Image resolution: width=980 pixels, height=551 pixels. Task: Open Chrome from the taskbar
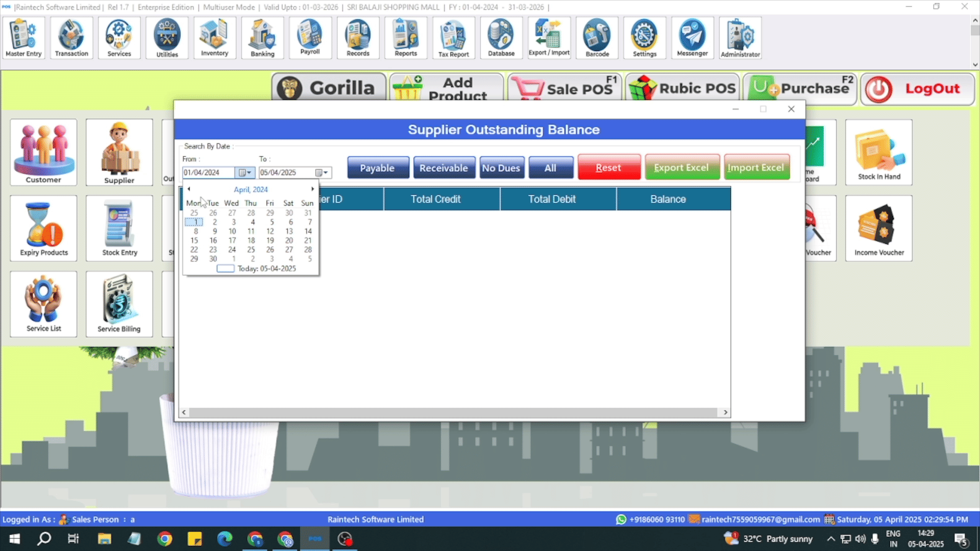(x=164, y=539)
